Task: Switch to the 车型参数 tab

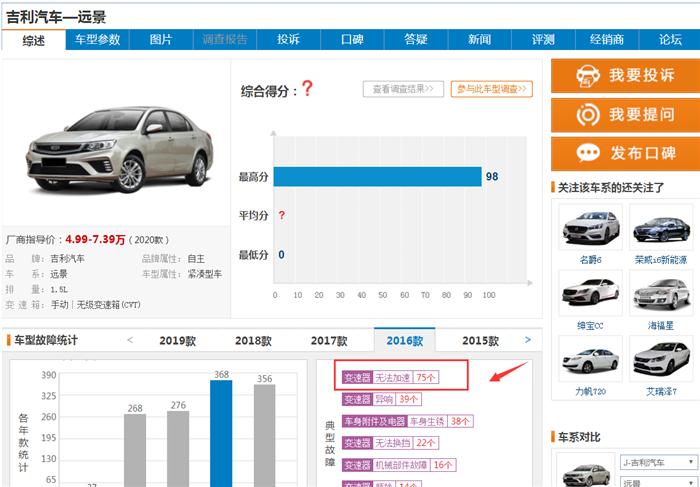Action: click(97, 40)
